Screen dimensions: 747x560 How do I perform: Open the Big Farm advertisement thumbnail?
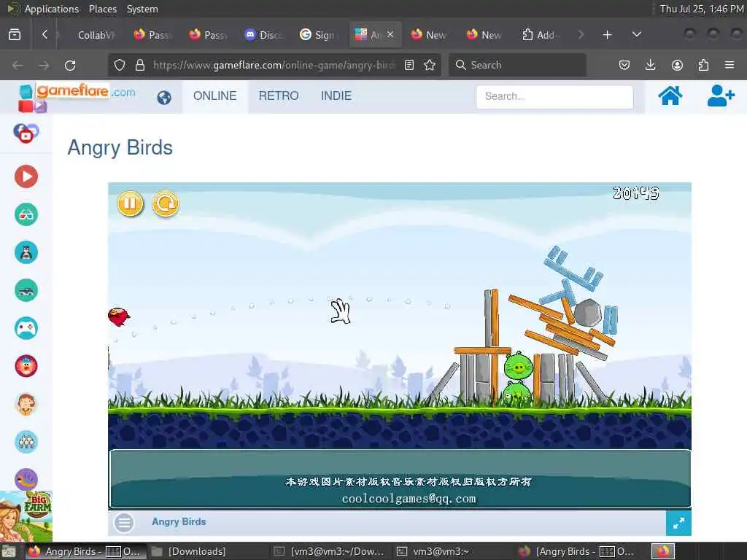(x=26, y=516)
